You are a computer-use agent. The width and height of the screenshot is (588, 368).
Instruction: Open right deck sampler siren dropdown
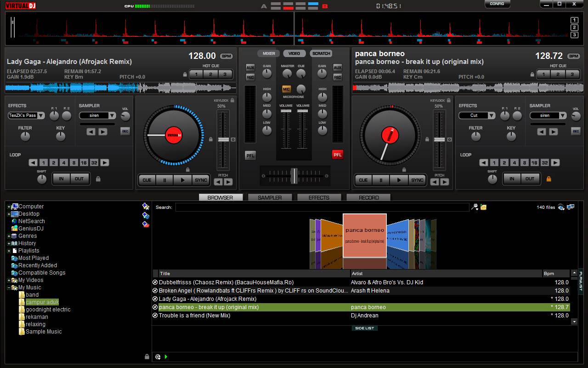548,115
